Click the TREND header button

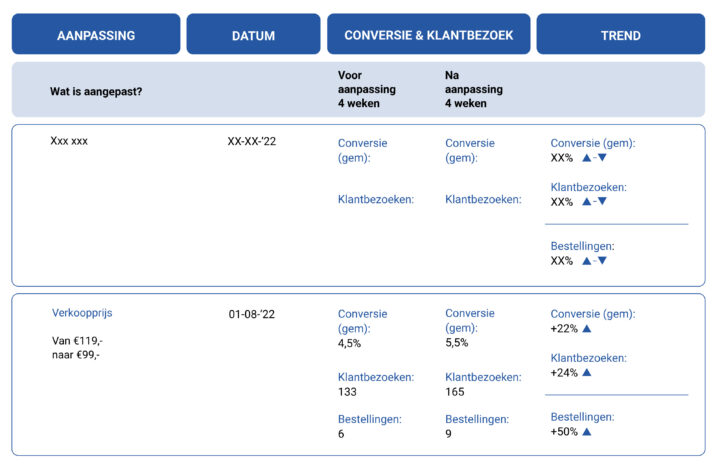(x=620, y=34)
